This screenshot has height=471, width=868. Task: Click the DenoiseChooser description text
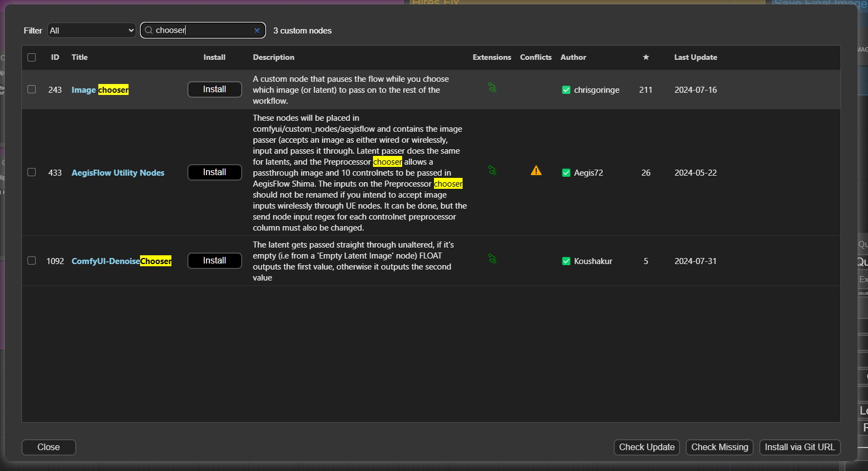point(353,261)
